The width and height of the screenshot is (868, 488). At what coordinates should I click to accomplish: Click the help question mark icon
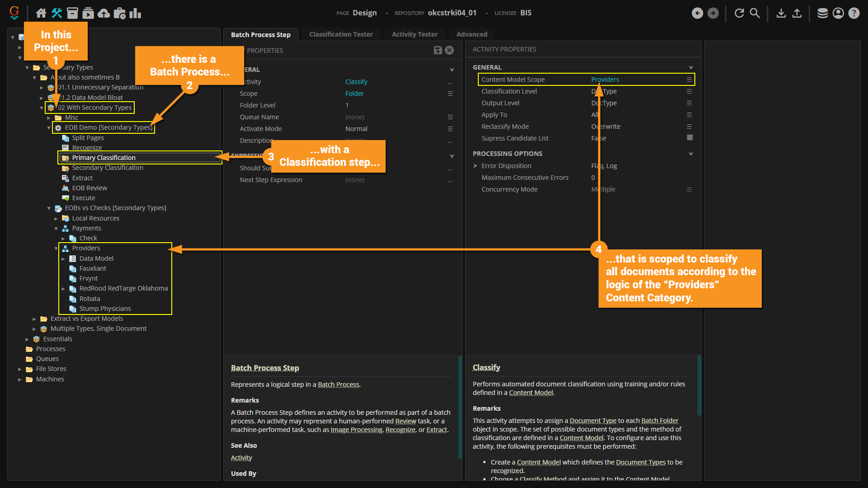pyautogui.click(x=854, y=13)
